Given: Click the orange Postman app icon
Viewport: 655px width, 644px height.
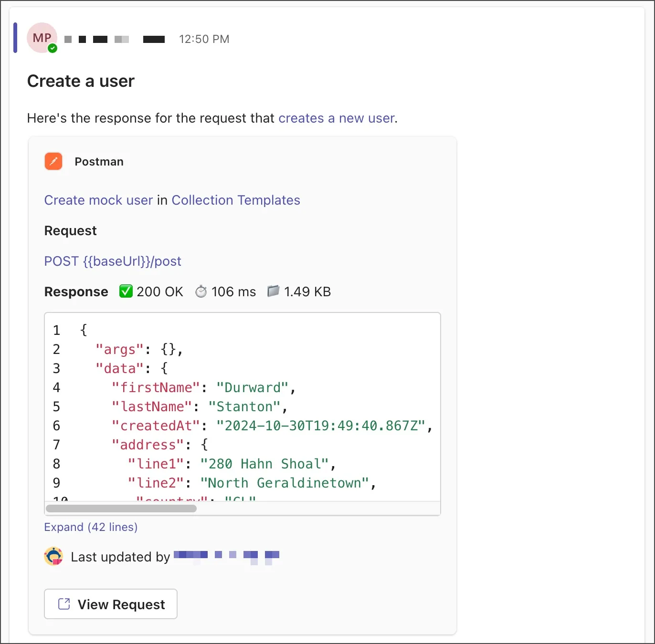Looking at the screenshot, I should [53, 161].
